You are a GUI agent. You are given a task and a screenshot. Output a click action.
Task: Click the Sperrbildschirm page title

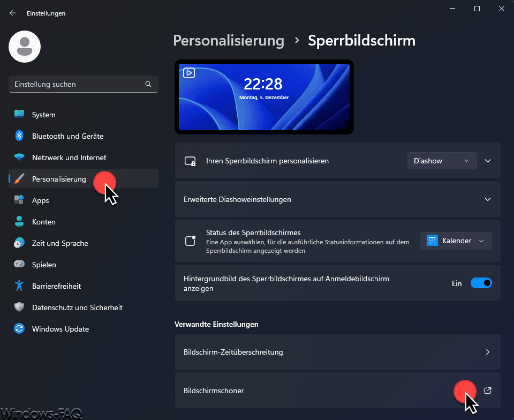click(x=361, y=41)
